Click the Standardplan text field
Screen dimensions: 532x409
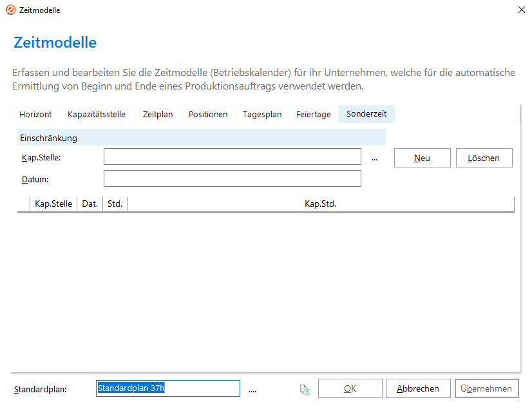coord(167,388)
